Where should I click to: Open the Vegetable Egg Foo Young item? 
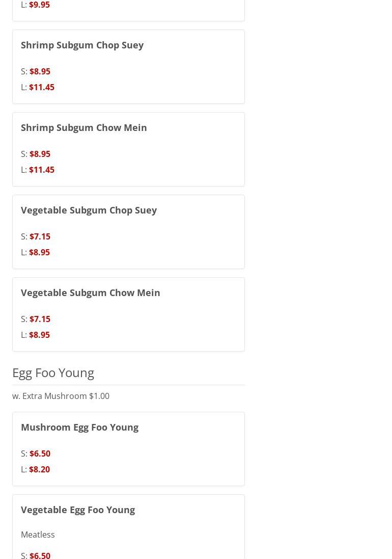click(x=77, y=510)
